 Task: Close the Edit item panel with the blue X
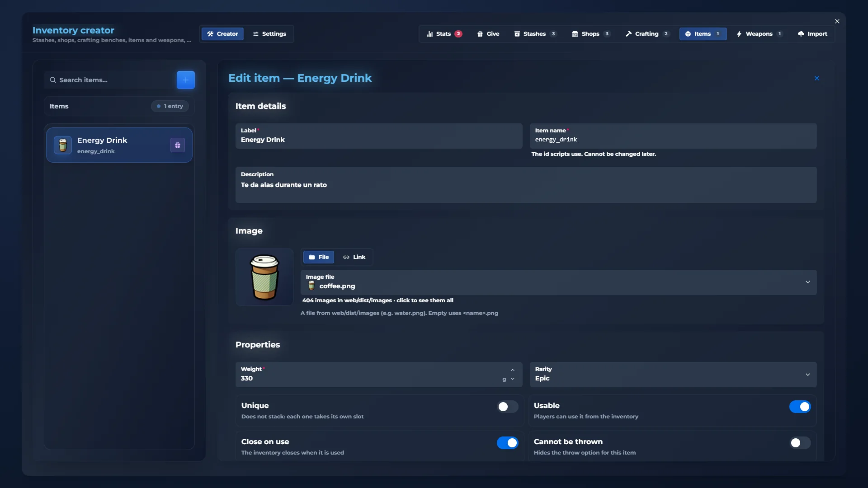[x=817, y=78]
